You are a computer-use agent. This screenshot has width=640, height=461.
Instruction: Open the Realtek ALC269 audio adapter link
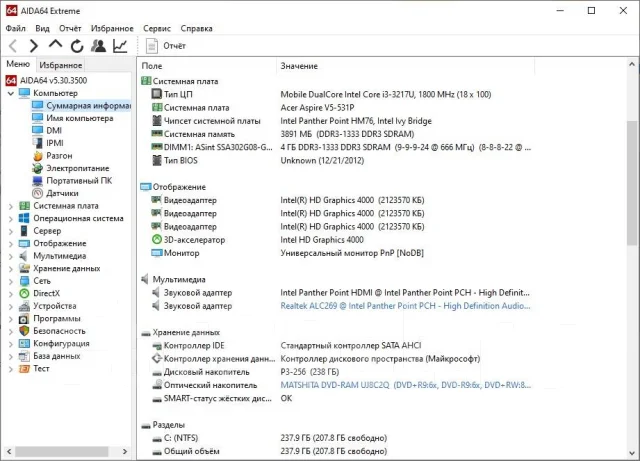coord(405,306)
